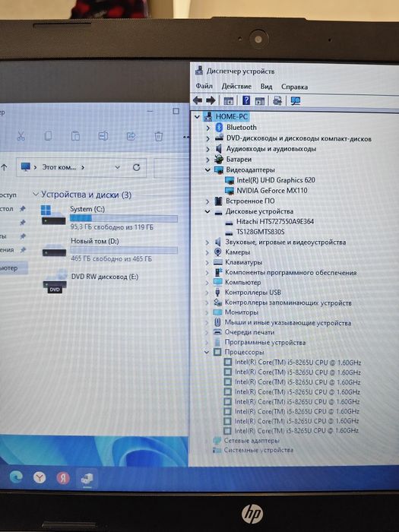Select Компоненты программного обеспечения category
The width and height of the screenshot is (399, 532).
pyautogui.click(x=291, y=272)
